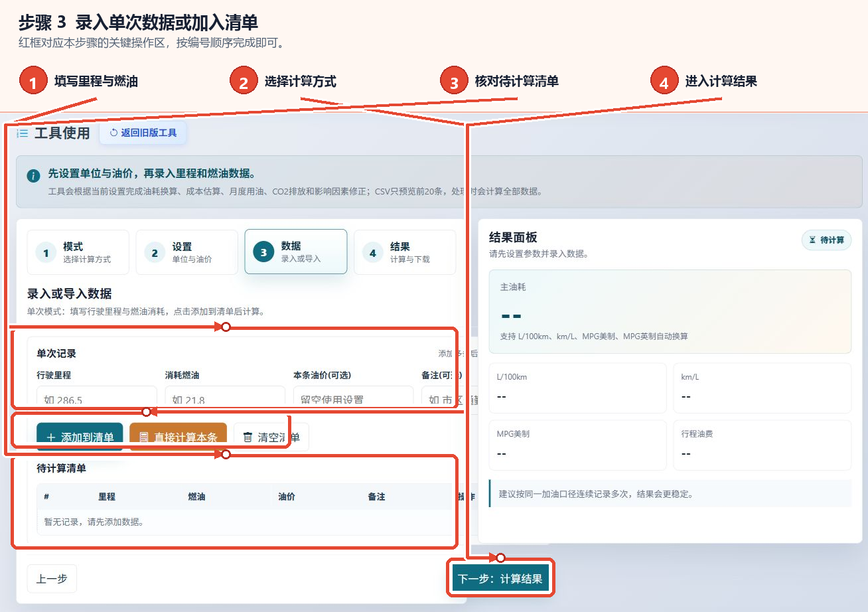868x612 pixels.
Task: Click the 清空清单 button
Action: coord(271,437)
